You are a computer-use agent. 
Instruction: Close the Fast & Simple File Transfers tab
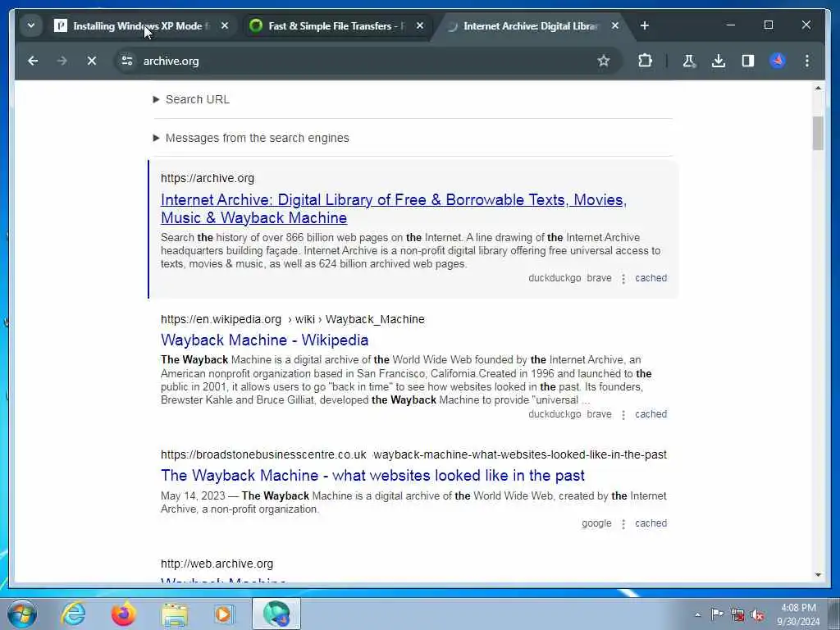[x=420, y=25]
